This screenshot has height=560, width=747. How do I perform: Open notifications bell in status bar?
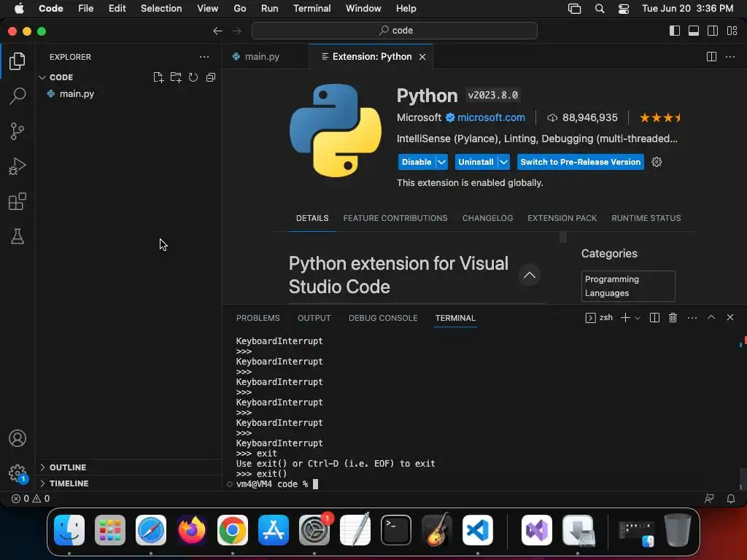tap(731, 499)
